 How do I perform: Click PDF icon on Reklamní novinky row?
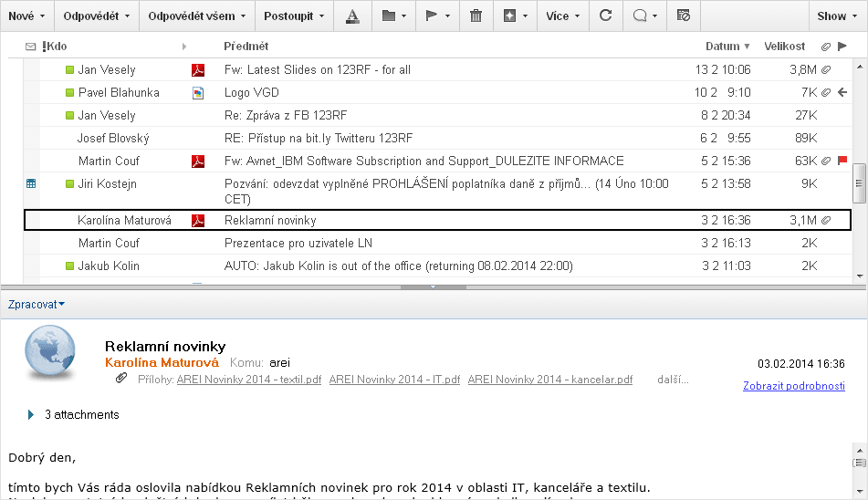(197, 220)
